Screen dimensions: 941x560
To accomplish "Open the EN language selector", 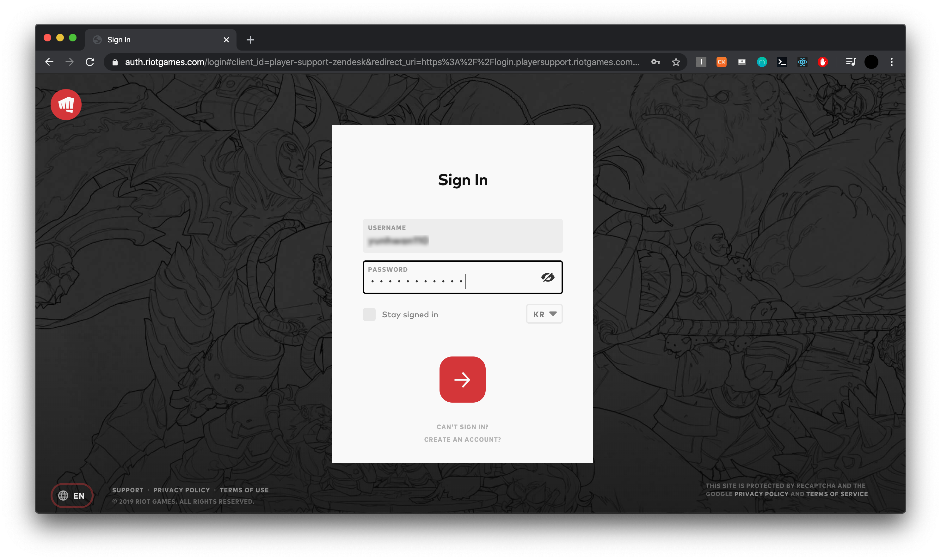I will [x=72, y=496].
